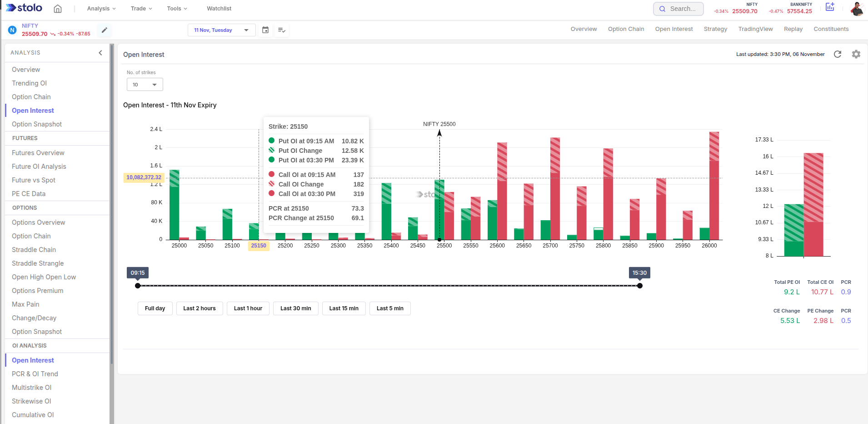Viewport: 868px width, 424px height.
Task: Click the home icon in top bar
Action: (58, 9)
